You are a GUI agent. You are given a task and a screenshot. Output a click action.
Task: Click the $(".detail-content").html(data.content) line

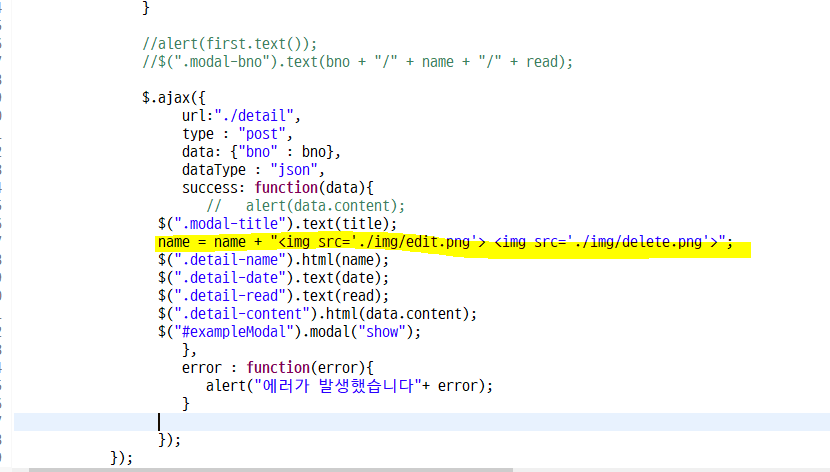[x=317, y=314]
